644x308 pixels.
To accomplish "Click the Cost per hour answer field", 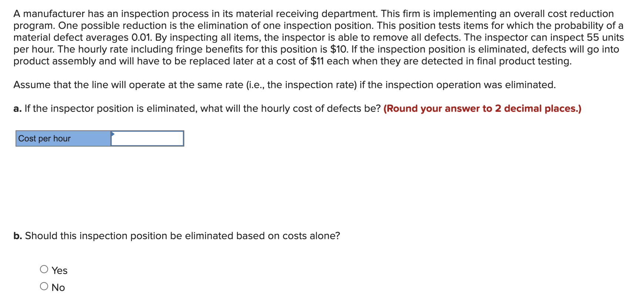I will pos(147,138).
